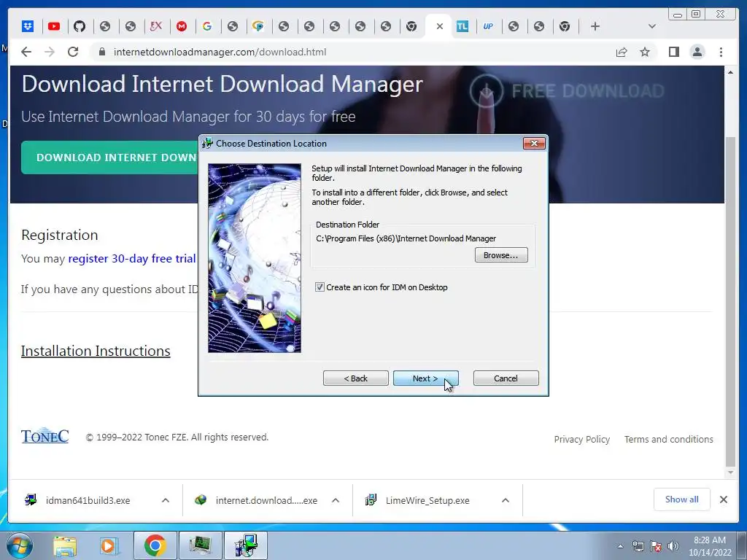Open the Privacy Policy link

pyautogui.click(x=581, y=440)
